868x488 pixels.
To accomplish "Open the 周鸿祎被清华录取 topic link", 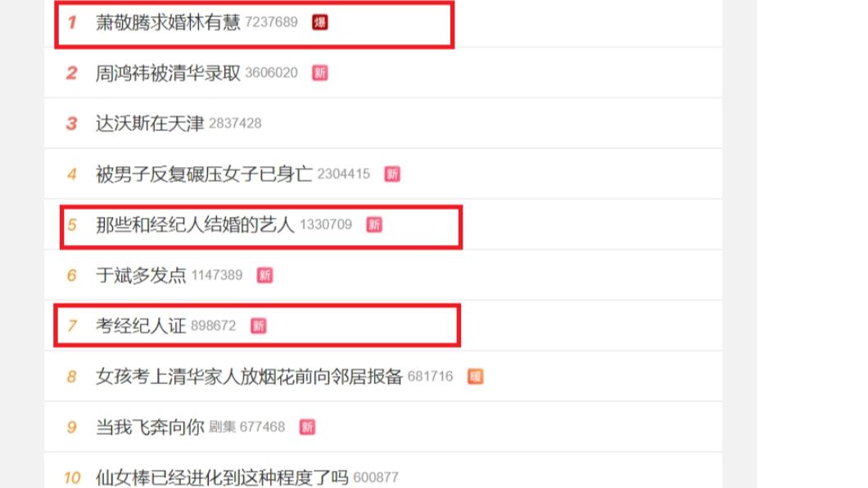I will (168, 73).
